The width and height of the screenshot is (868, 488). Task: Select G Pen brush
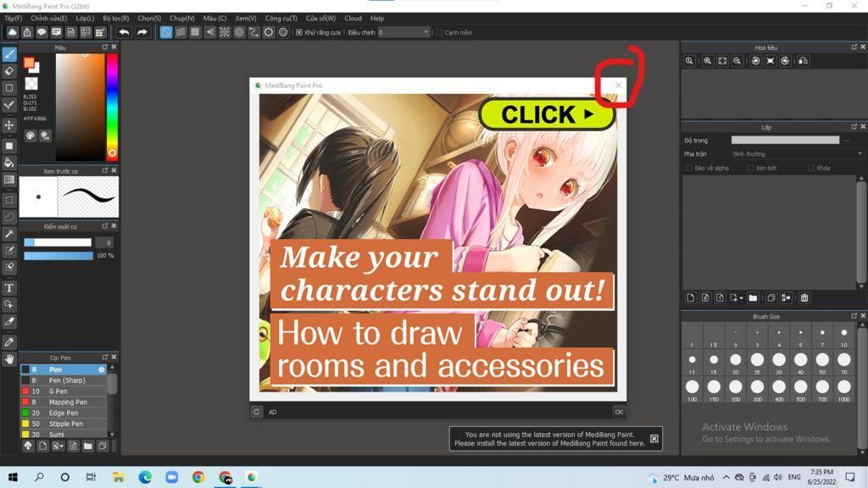tap(64, 391)
